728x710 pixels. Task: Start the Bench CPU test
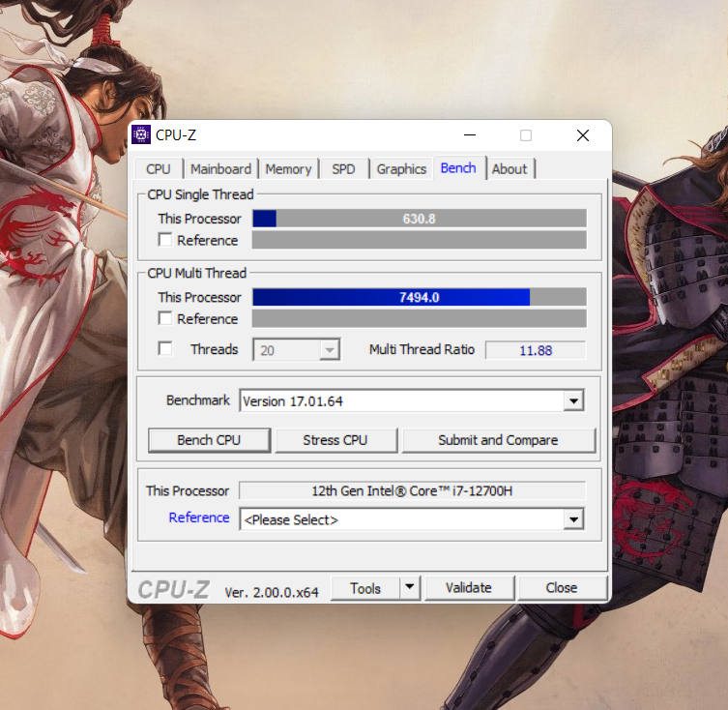[210, 440]
